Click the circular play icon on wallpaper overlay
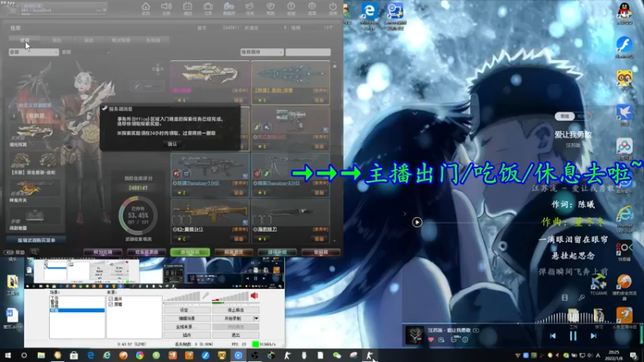This screenshot has height=362, width=644. 417,222
